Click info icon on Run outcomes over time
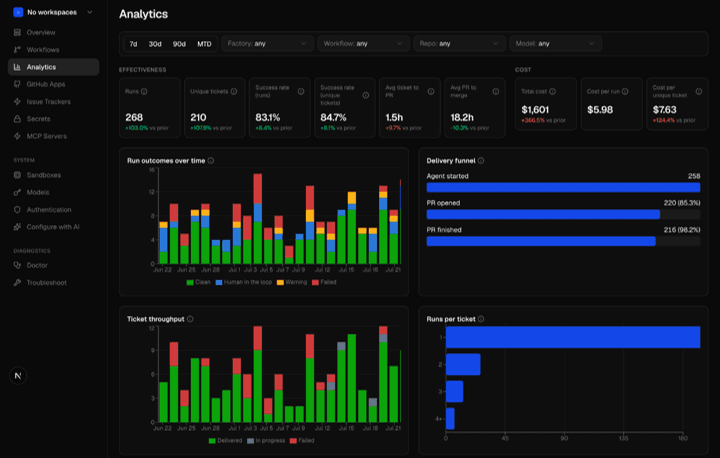 tap(211, 161)
